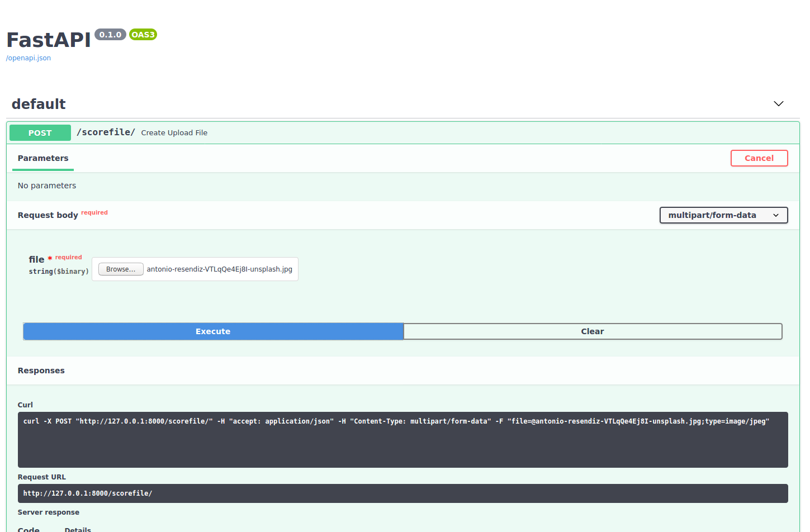The width and height of the screenshot is (810, 532).
Task: Click the Request URL http://127.0.0.1:8000/scorefile/
Action: click(x=402, y=493)
